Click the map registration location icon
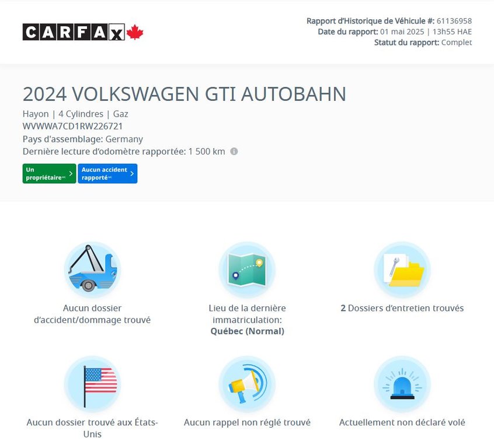This screenshot has width=494, height=448. [x=247, y=269]
